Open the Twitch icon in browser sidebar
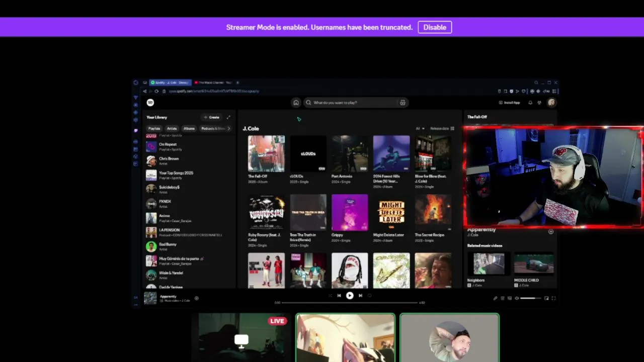Image resolution: width=644 pixels, height=362 pixels. click(x=135, y=130)
